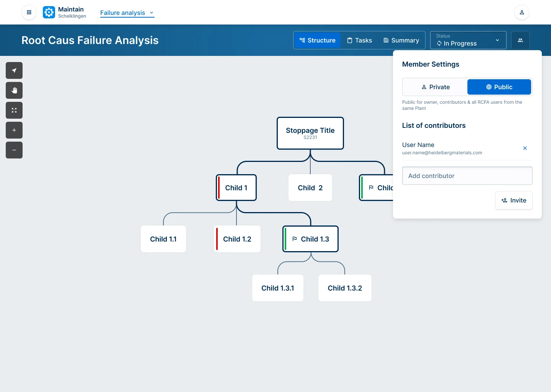Zoom in with the plus tool
Image resolution: width=551 pixels, height=392 pixels.
pyautogui.click(x=14, y=130)
